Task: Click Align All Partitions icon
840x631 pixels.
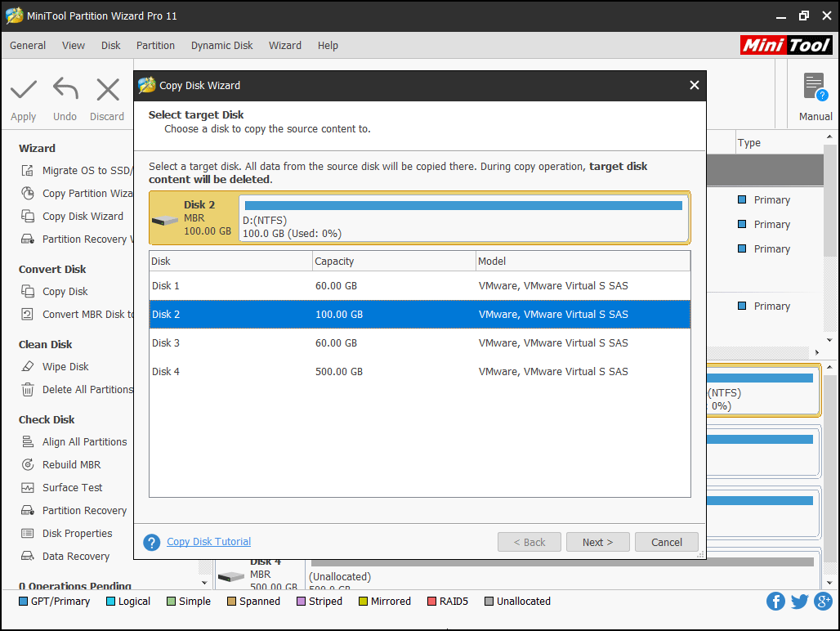Action: click(x=27, y=442)
